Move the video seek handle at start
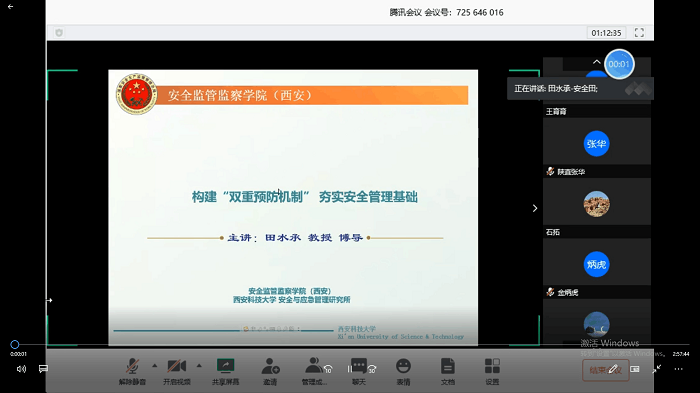Viewport: 700px width, 393px height. click(15, 344)
